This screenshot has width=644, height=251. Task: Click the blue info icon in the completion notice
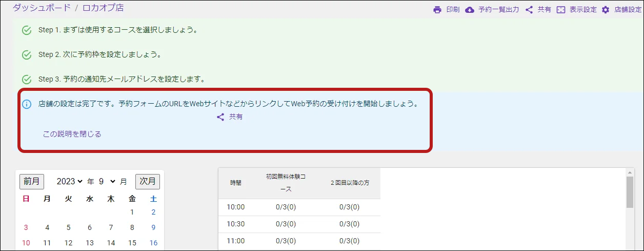point(27,104)
